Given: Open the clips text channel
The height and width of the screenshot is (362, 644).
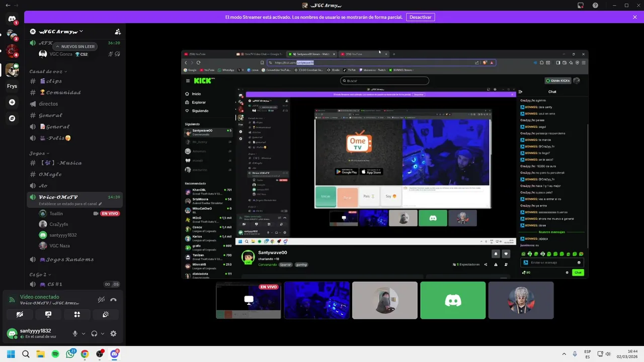Looking at the screenshot, I should [75, 81].
